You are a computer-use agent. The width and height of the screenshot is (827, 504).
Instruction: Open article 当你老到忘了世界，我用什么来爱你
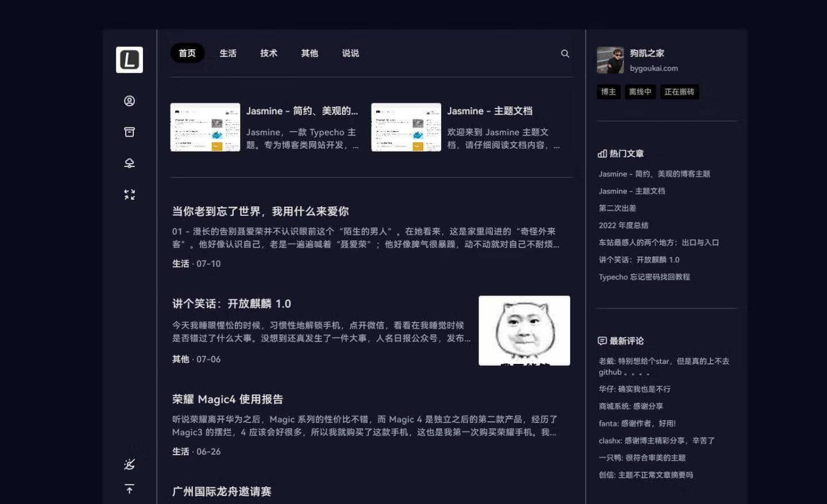[x=260, y=211]
